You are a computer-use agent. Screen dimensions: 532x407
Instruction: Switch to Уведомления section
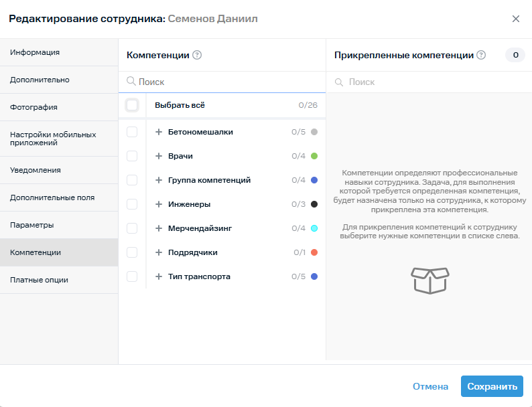[x=59, y=170]
